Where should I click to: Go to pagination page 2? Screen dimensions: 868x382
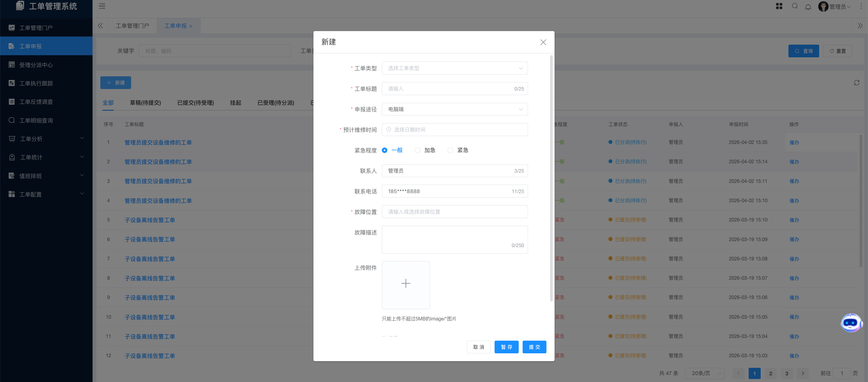pos(771,373)
